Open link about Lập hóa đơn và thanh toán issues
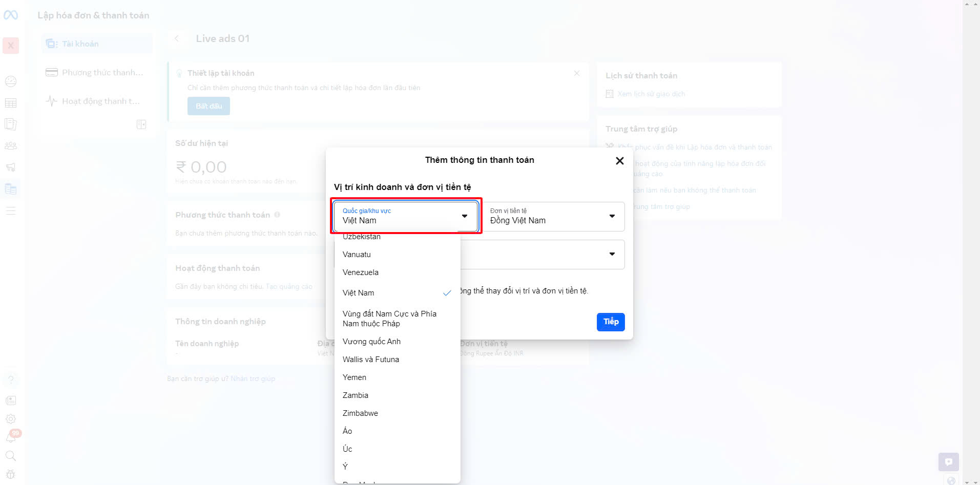Viewport: 980px width, 485px height. pos(695,147)
